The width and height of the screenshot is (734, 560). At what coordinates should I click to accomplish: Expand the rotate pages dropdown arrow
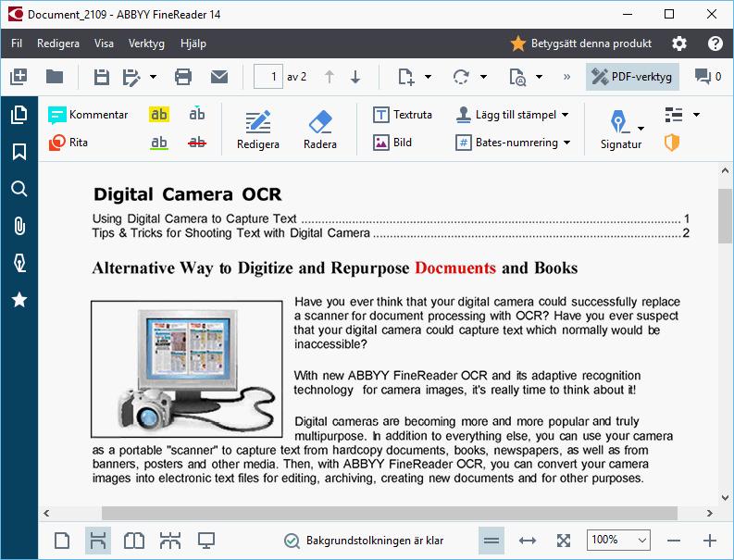(483, 77)
